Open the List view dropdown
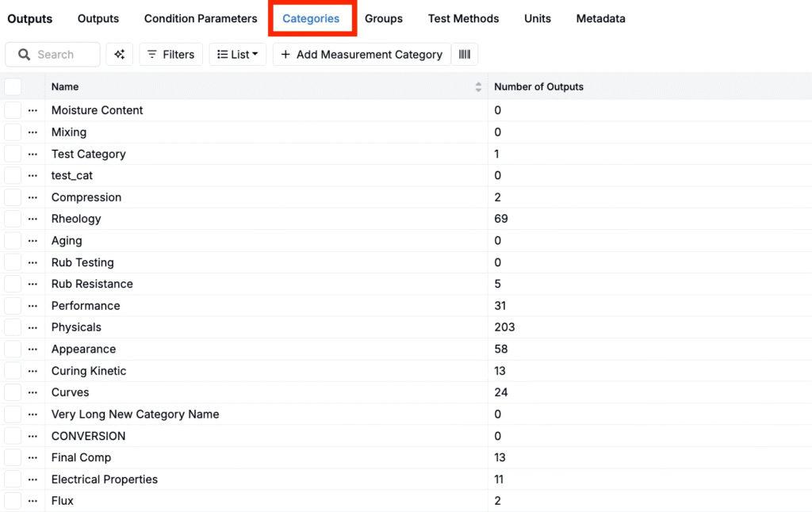 tap(238, 55)
